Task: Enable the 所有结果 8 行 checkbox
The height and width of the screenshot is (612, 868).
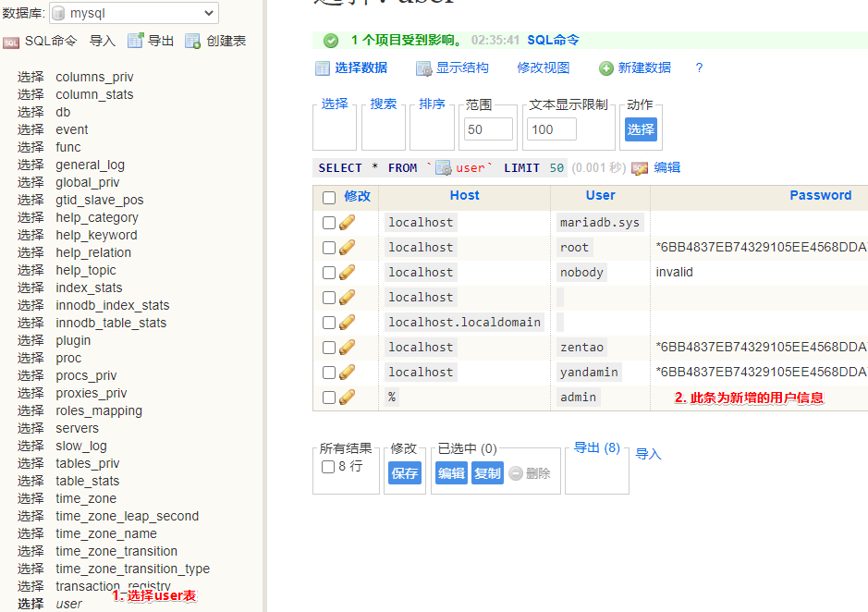Action: tap(328, 467)
